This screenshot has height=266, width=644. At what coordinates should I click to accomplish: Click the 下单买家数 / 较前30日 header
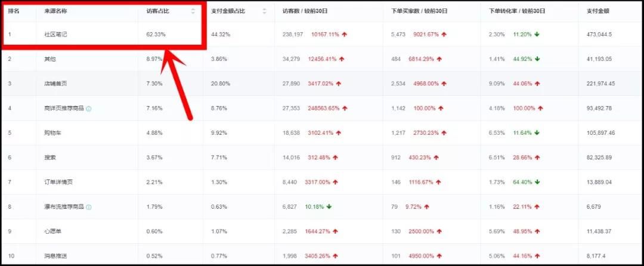419,11
